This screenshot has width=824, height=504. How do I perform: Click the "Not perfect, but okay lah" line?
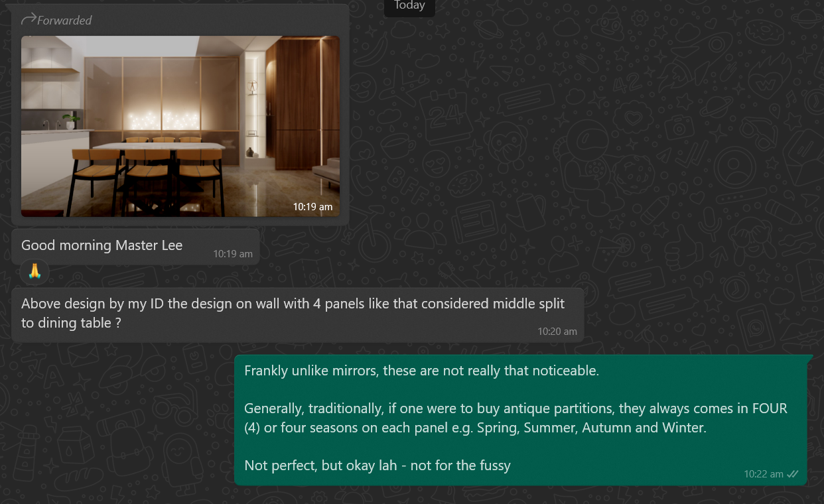point(378,466)
